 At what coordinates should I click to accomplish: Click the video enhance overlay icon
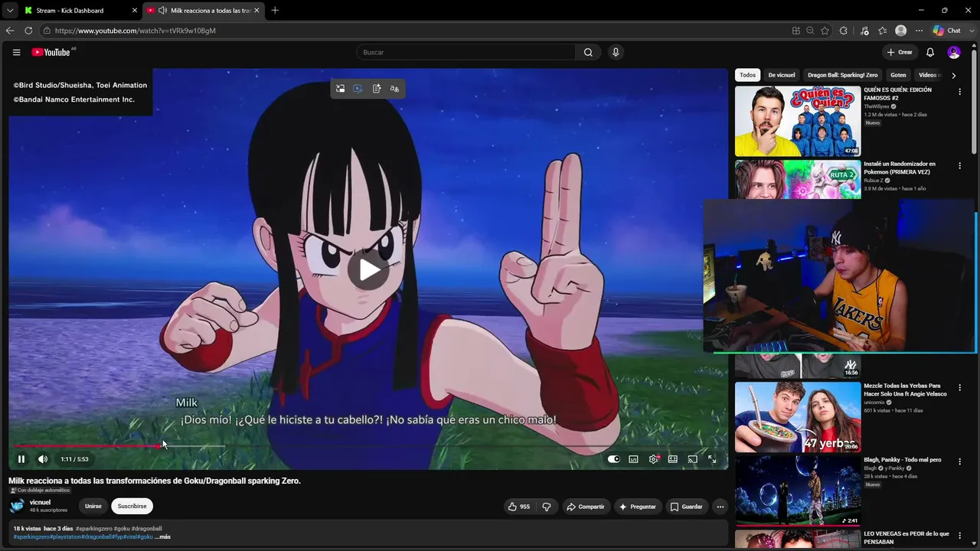pyautogui.click(x=358, y=89)
